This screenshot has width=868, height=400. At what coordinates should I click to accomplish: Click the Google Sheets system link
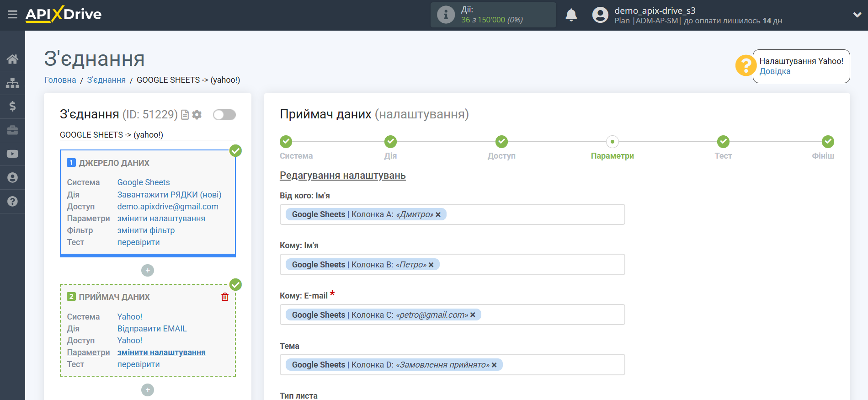tap(144, 182)
